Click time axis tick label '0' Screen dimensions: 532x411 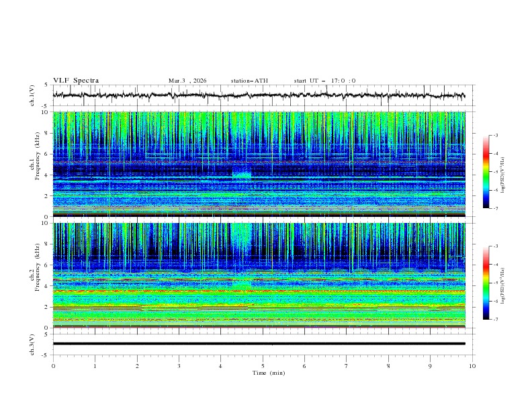(x=53, y=366)
